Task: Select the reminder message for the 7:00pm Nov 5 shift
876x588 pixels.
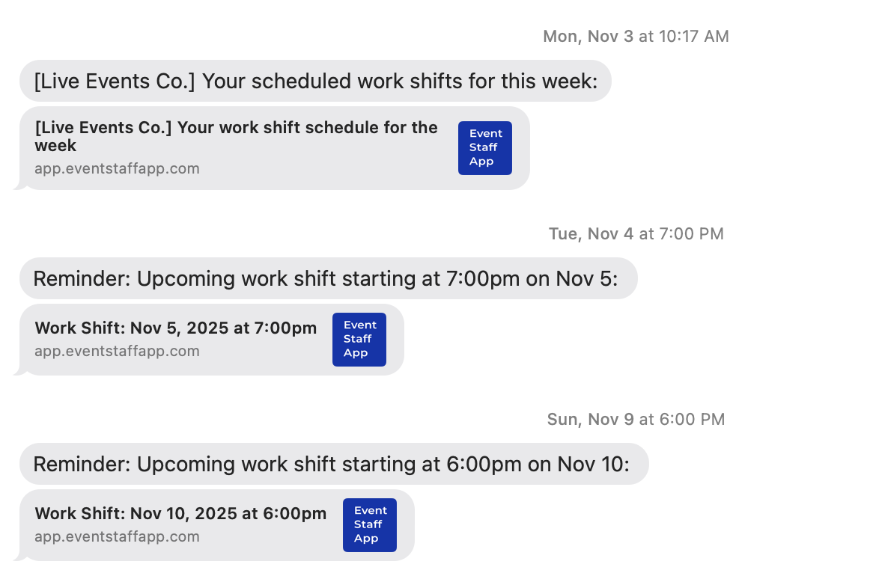Action: pos(326,278)
